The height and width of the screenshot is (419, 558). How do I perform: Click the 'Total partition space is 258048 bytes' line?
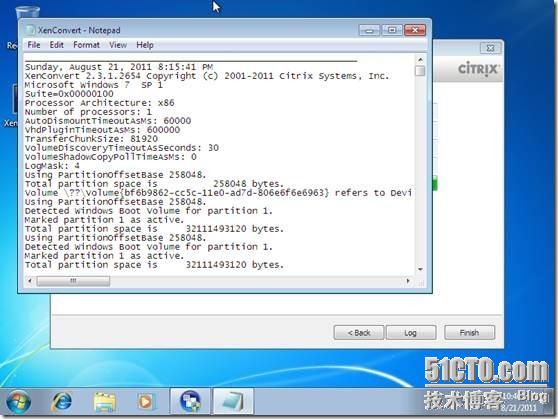[154, 184]
